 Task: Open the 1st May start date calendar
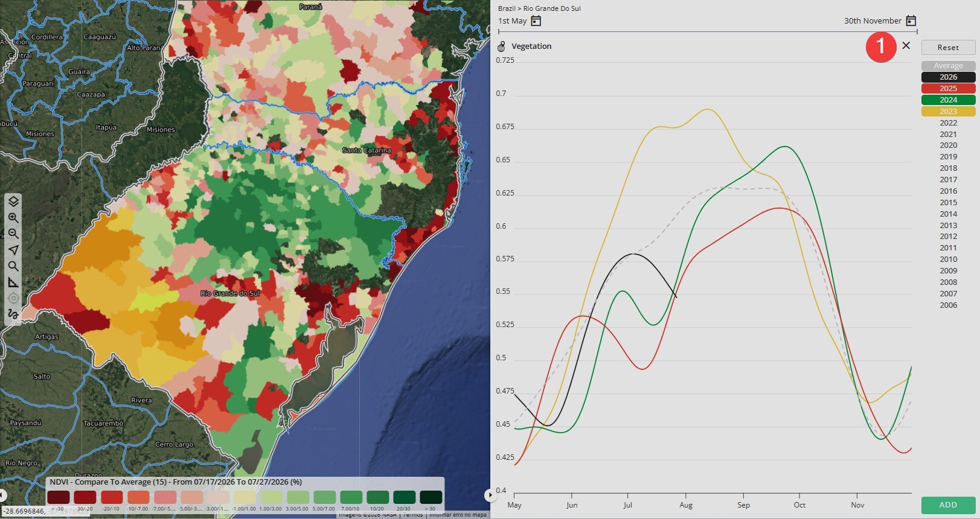coord(536,21)
